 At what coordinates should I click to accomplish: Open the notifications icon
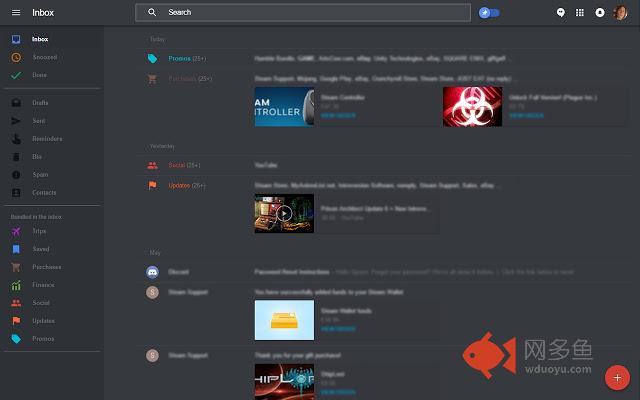[600, 13]
